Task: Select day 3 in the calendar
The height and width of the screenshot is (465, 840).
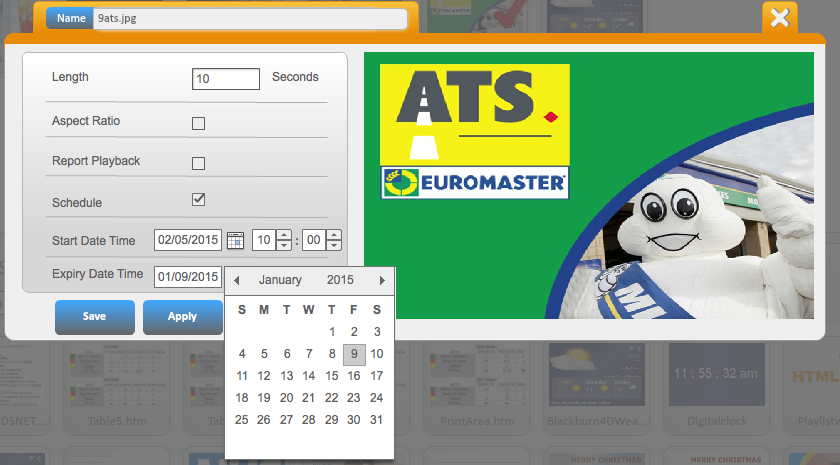Action: [377, 332]
